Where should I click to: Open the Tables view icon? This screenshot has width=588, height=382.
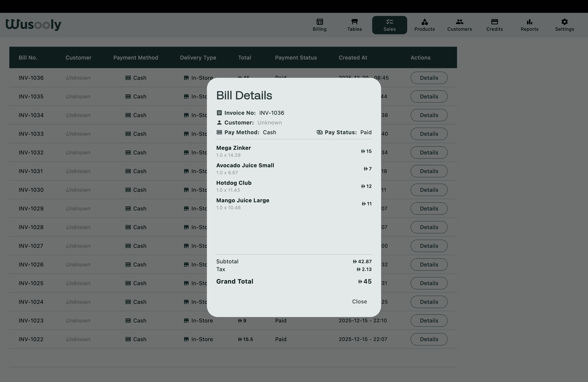[354, 22]
